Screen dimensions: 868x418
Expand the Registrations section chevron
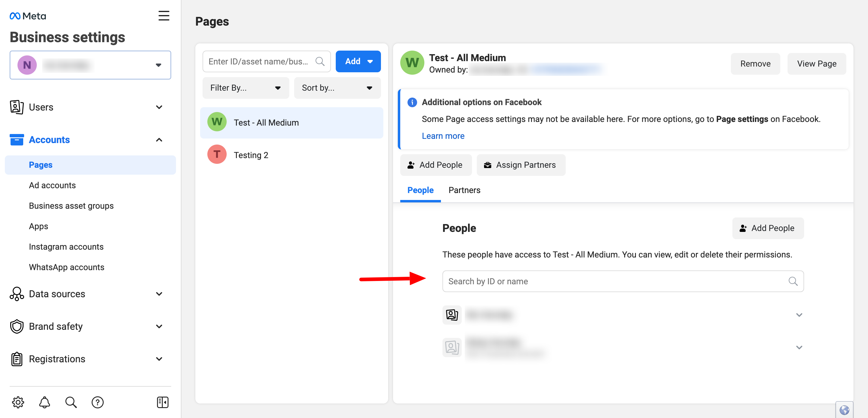coord(159,359)
